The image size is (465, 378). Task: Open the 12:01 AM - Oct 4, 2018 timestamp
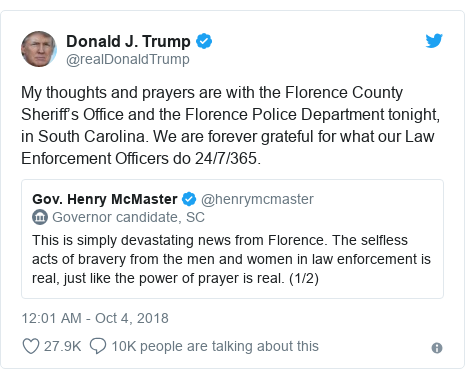pos(95,318)
